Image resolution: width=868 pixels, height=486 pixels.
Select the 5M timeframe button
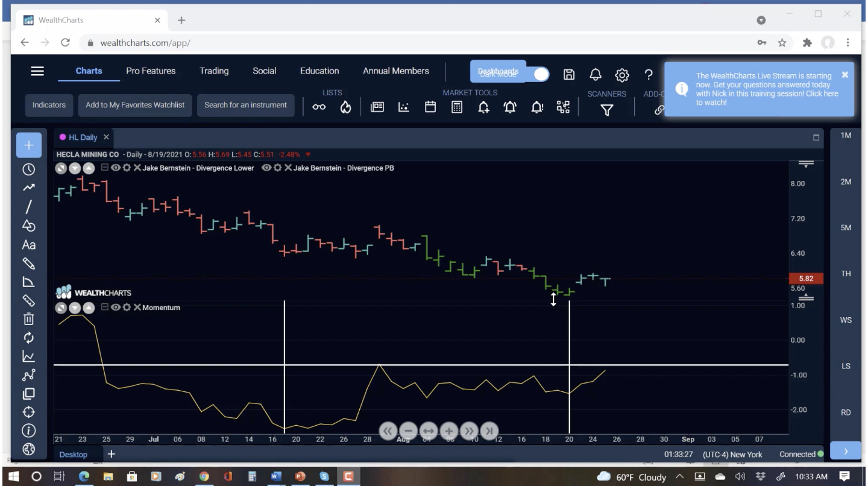tap(846, 228)
